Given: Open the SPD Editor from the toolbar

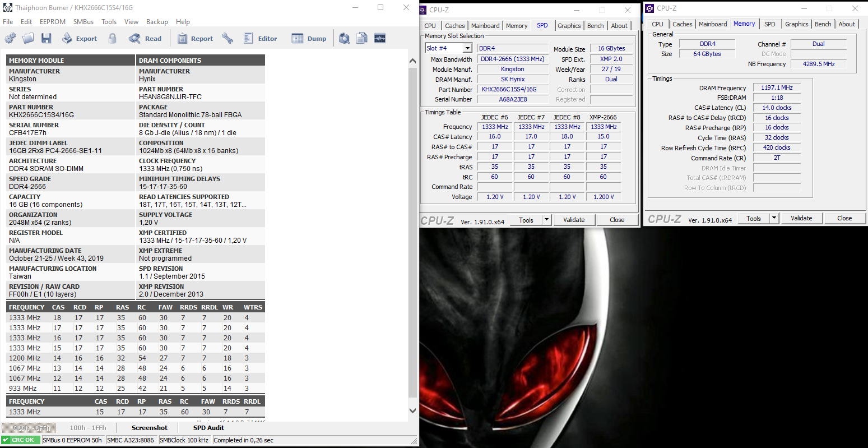Looking at the screenshot, I should (261, 39).
